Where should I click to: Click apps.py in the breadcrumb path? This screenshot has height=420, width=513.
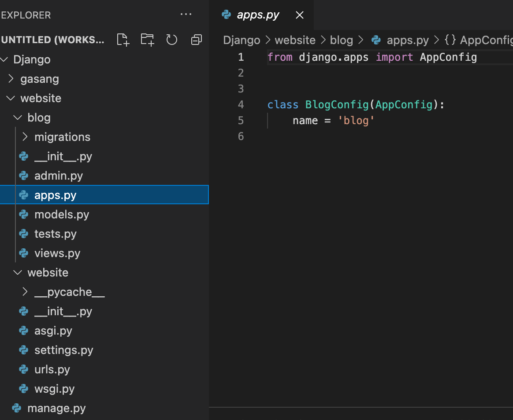408,40
